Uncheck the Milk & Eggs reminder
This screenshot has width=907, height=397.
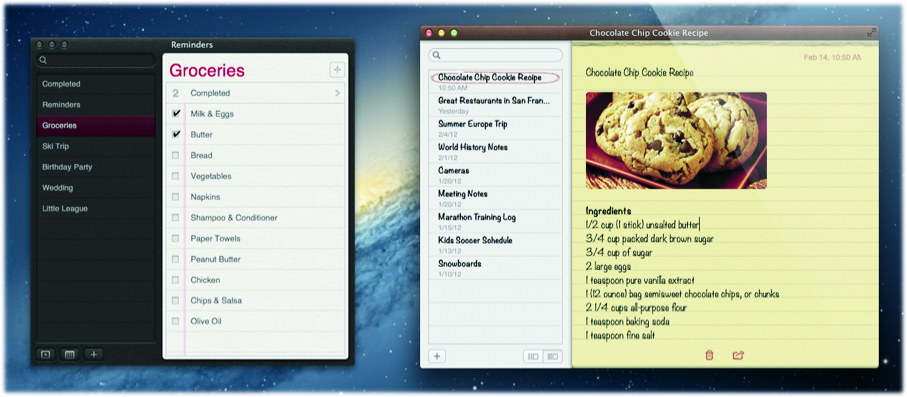click(176, 114)
